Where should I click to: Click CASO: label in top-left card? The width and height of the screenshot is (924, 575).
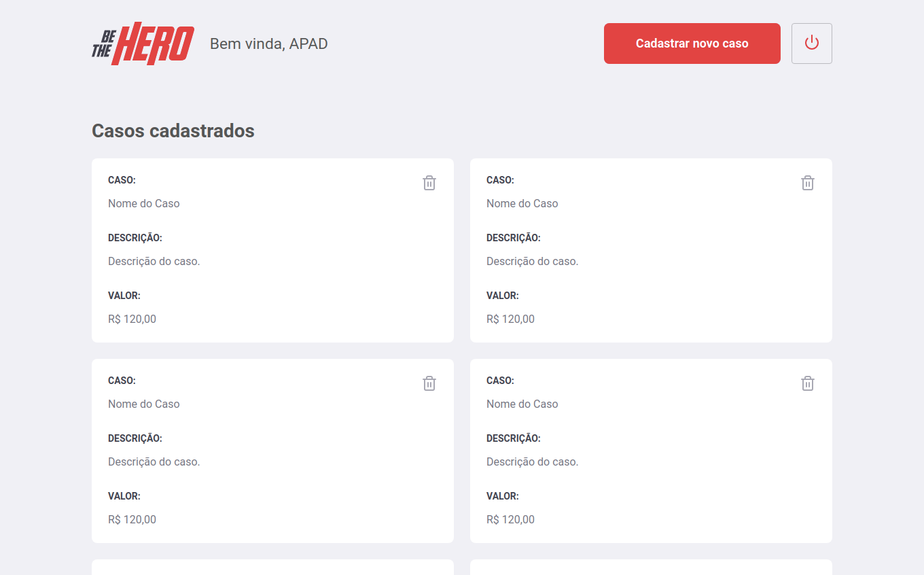pyautogui.click(x=122, y=180)
